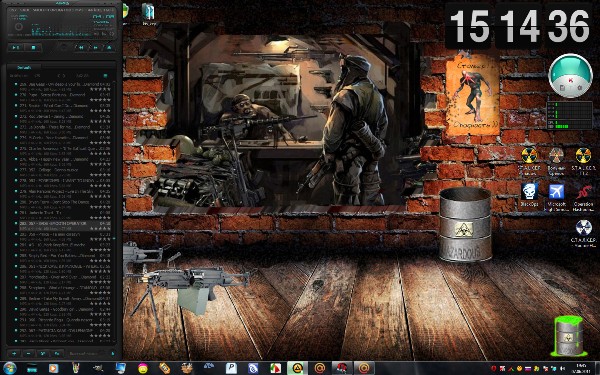Open the tray volume speaker icon
600x375 pixels.
pos(562,368)
